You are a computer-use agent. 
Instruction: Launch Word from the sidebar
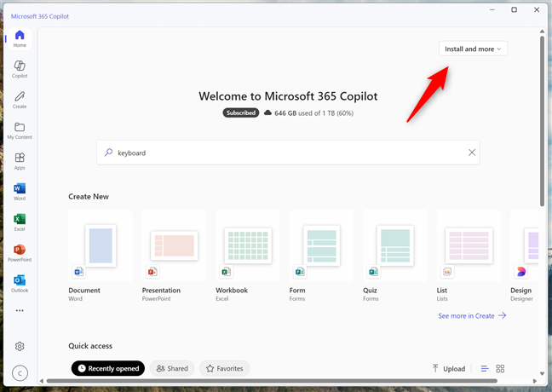[20, 192]
